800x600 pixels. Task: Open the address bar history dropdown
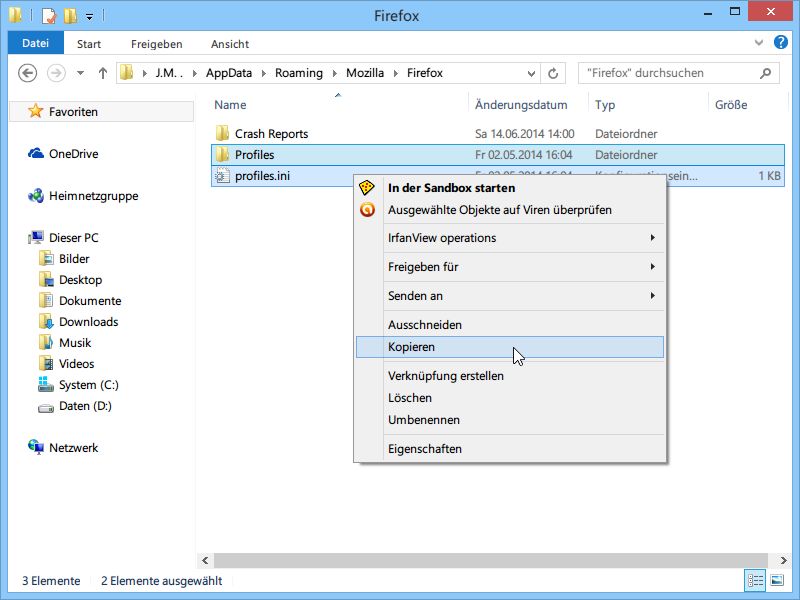pyautogui.click(x=531, y=73)
